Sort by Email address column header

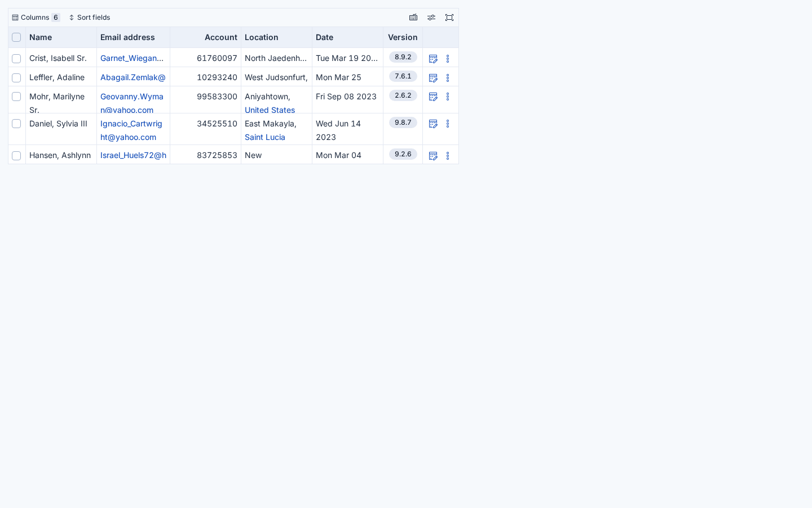point(133,37)
